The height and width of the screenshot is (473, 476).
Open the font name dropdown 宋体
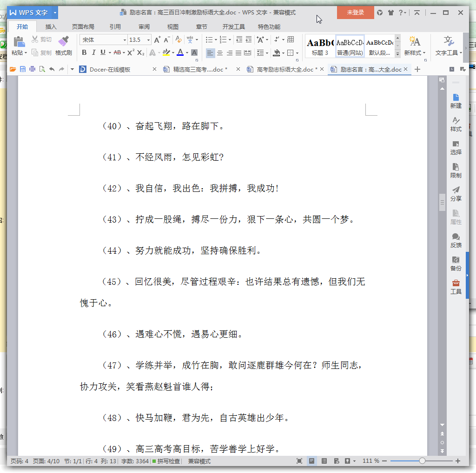pyautogui.click(x=125, y=40)
